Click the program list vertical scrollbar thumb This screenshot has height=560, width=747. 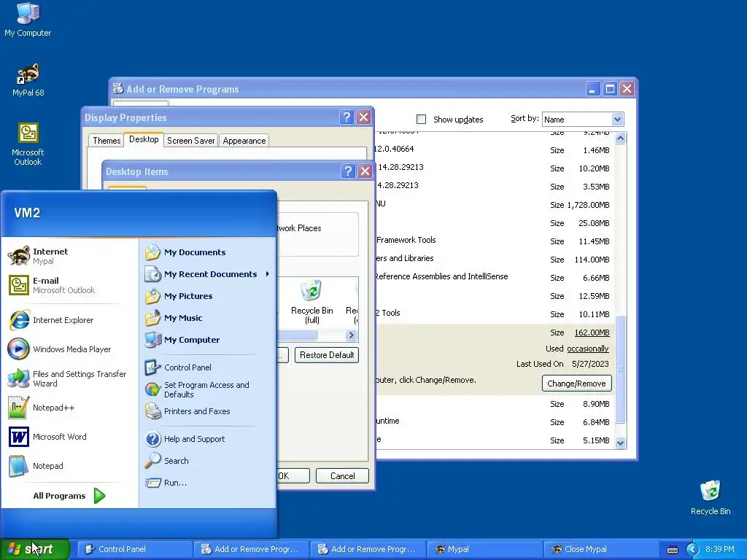click(x=620, y=369)
